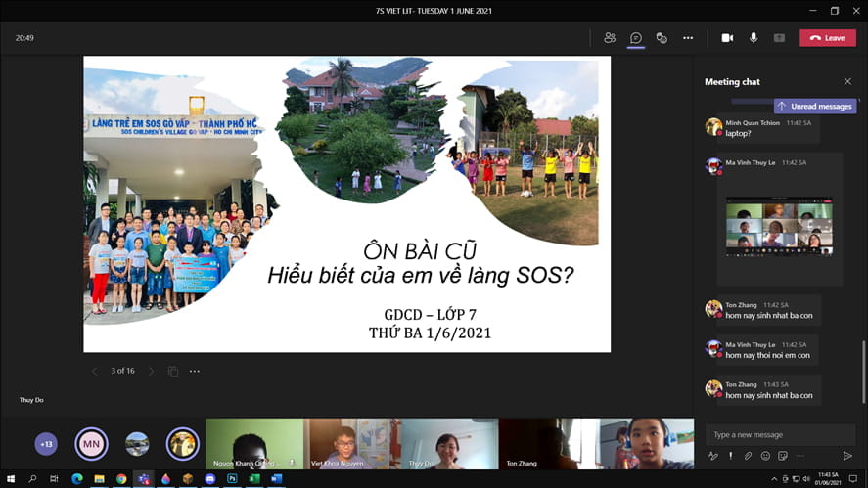Select the landscape photo participant avatar
Screen dimensions: 868x488
[137, 444]
